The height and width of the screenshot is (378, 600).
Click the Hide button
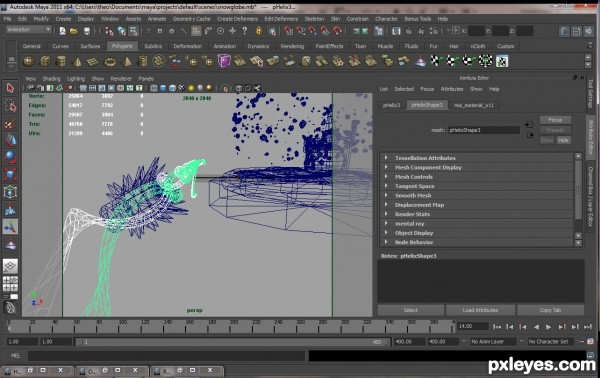pos(563,140)
